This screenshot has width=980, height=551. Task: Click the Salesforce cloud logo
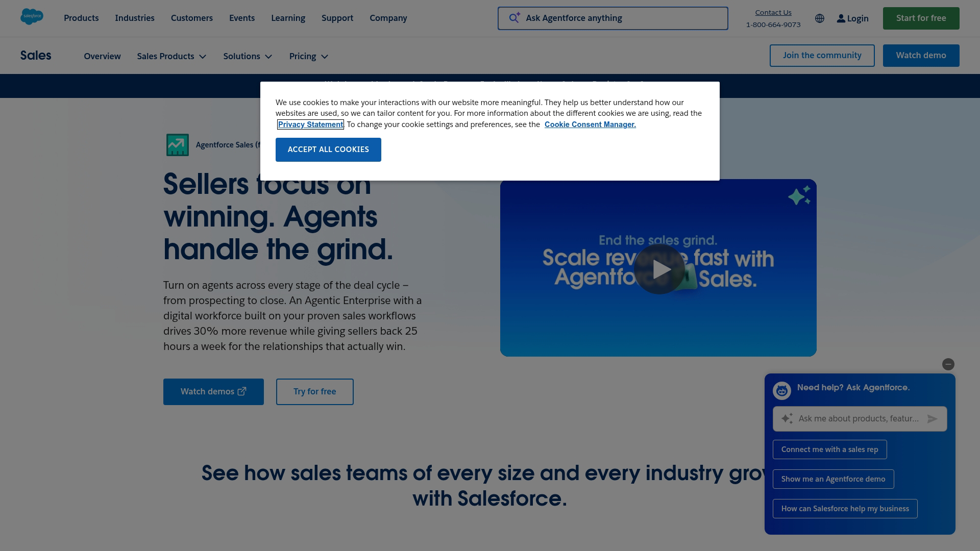32,16
